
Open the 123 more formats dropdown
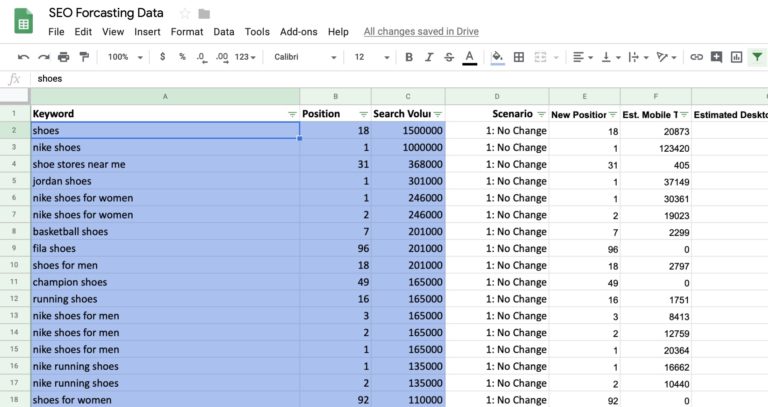[245, 57]
